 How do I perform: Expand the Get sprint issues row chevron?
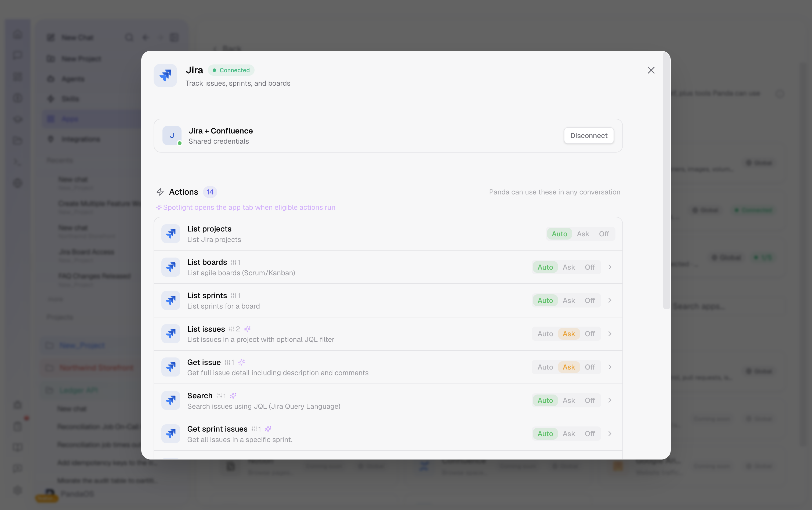point(610,434)
